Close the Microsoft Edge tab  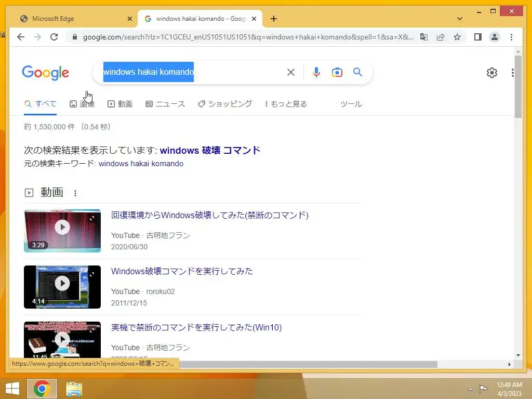click(x=129, y=19)
